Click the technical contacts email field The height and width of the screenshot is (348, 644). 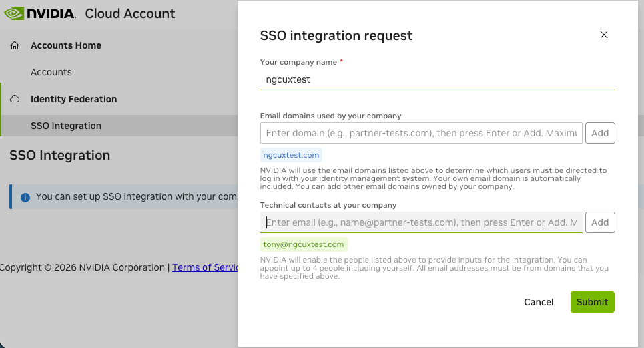pos(421,222)
